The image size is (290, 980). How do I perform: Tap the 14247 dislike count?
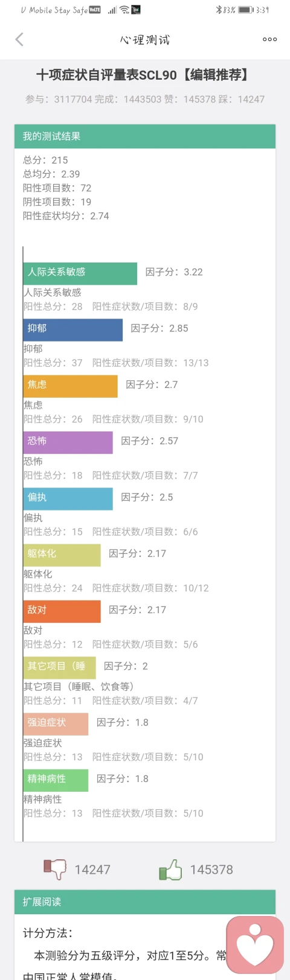[92, 870]
